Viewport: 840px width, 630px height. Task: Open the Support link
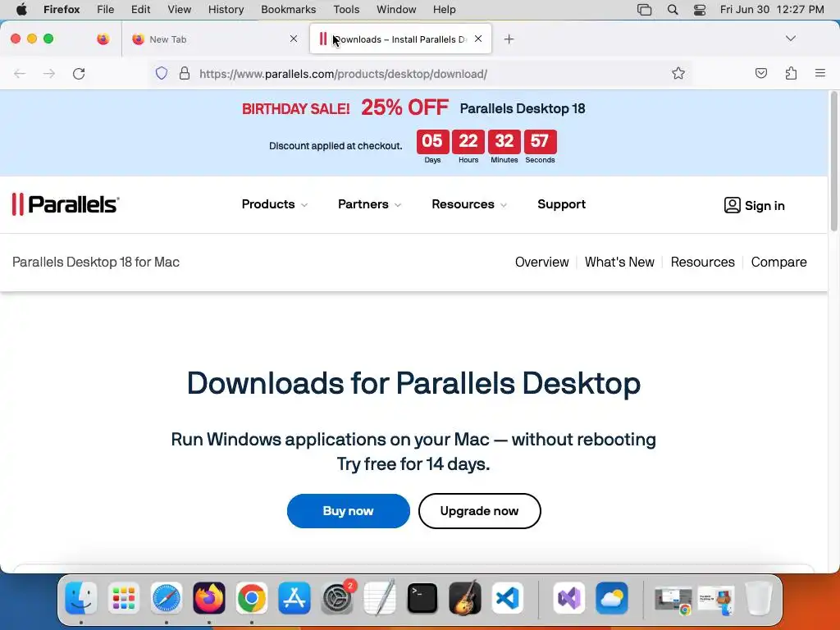pyautogui.click(x=561, y=204)
